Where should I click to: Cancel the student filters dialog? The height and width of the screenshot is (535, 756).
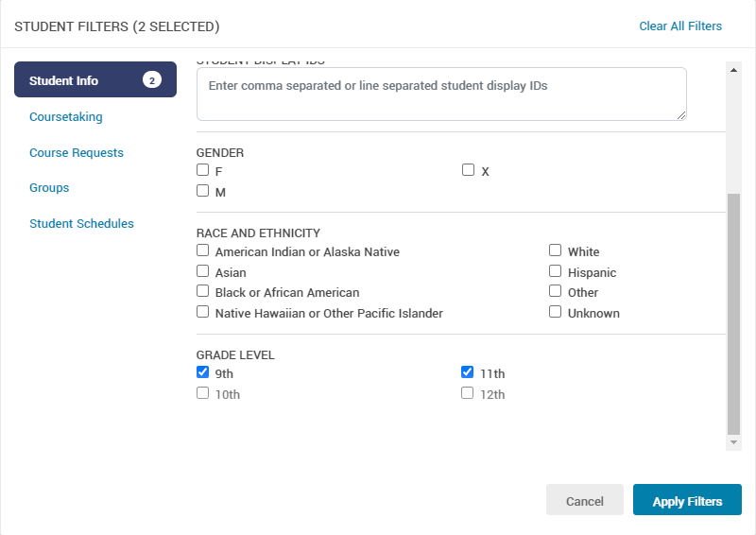[584, 501]
